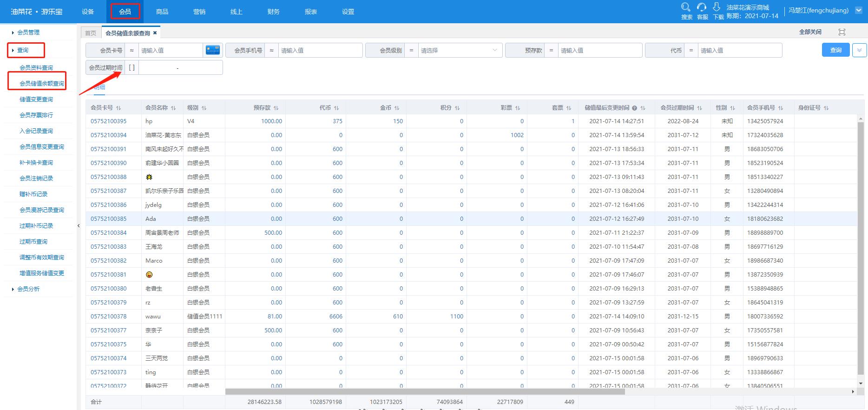Click card number 05752100378 for wawu
Image resolution: width=868 pixels, height=410 pixels.
(x=108, y=316)
